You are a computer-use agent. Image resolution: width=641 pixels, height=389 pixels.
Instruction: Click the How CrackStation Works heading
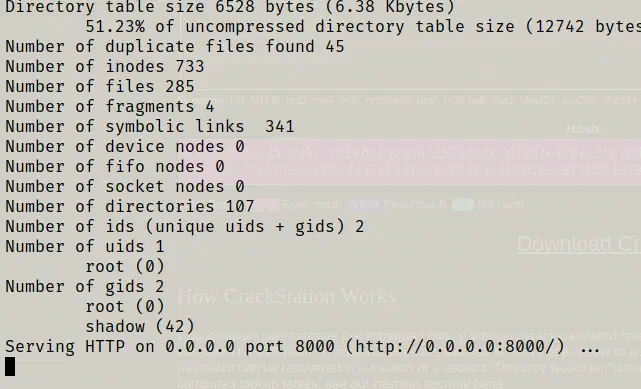287,296
